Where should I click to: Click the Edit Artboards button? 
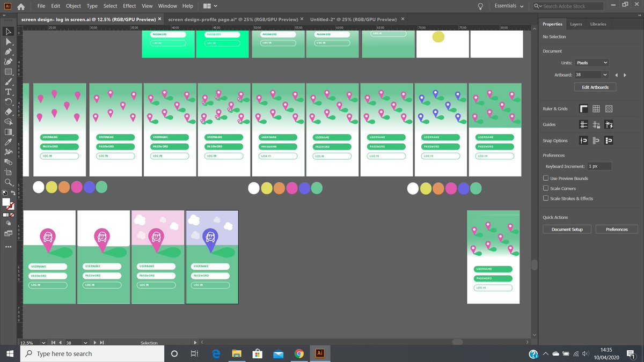click(x=595, y=87)
